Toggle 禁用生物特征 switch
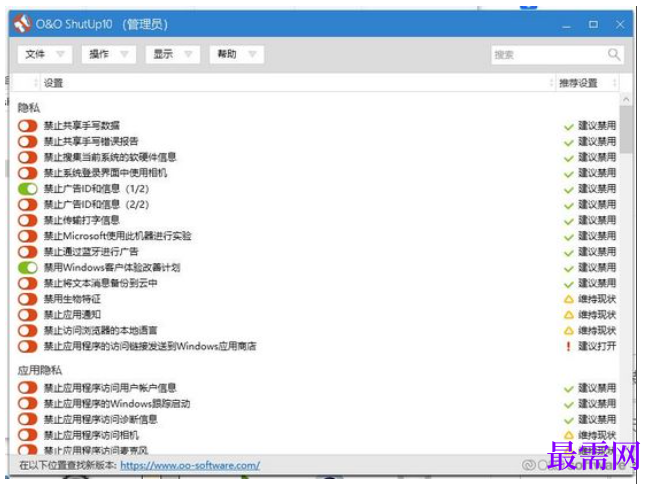 tap(28, 299)
